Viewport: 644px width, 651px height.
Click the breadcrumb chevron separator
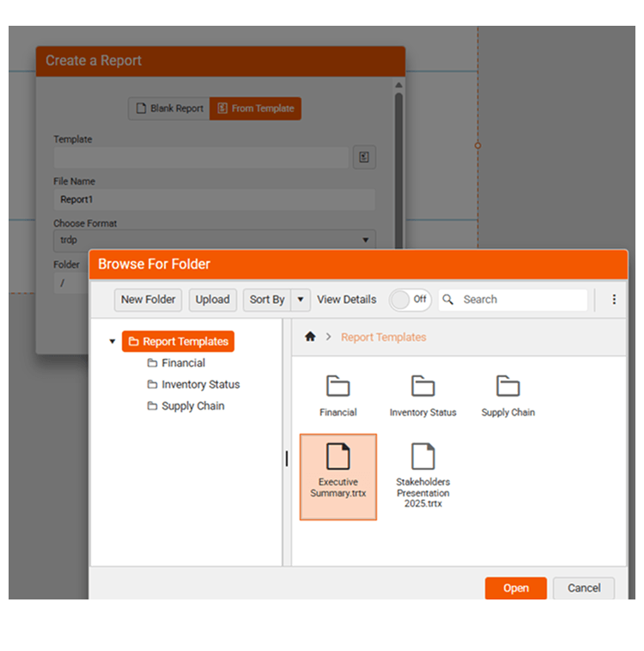pos(328,337)
